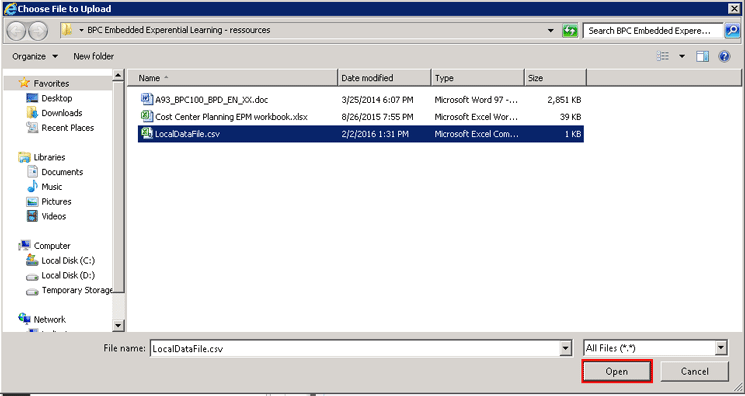Click the Forward navigation arrow
745x396 pixels.
(38, 31)
